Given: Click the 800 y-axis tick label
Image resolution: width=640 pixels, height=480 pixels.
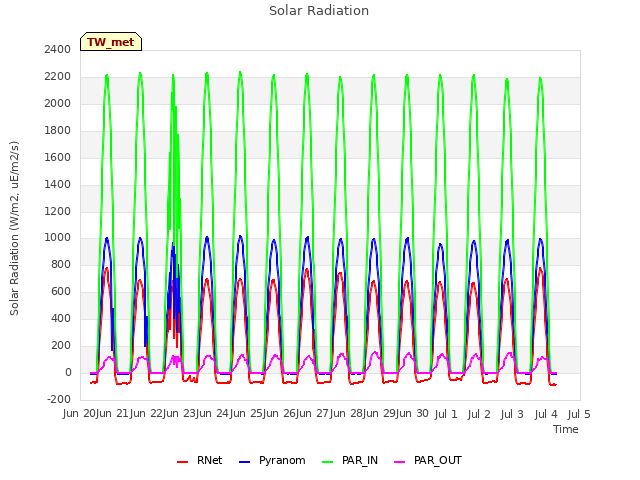Looking at the screenshot, I should (x=61, y=264).
